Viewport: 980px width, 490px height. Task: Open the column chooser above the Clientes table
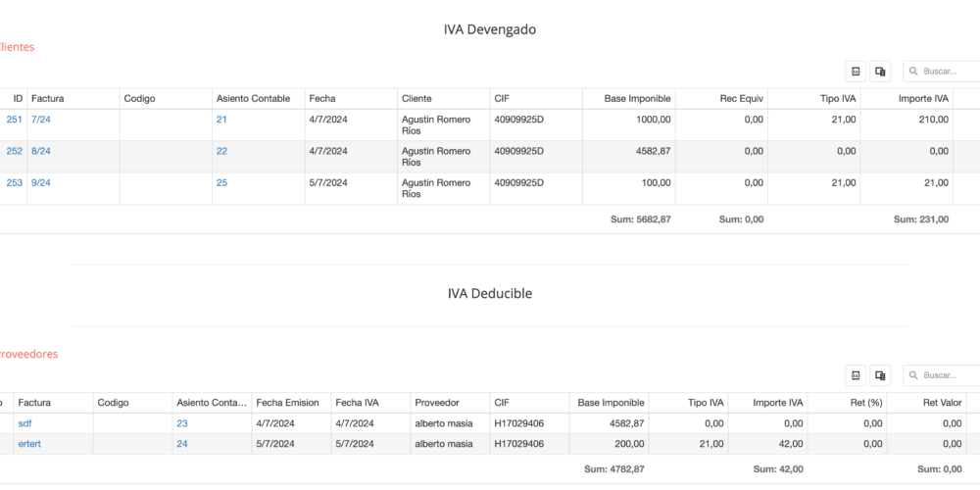coord(880,72)
